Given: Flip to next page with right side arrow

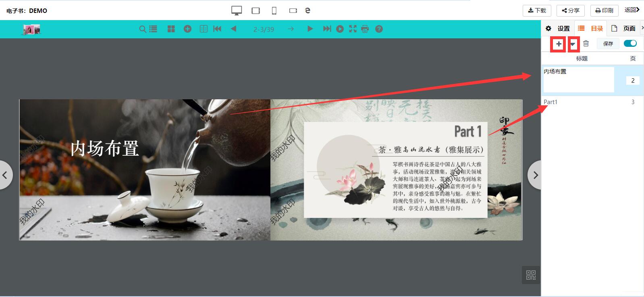Looking at the screenshot, I should point(535,175).
